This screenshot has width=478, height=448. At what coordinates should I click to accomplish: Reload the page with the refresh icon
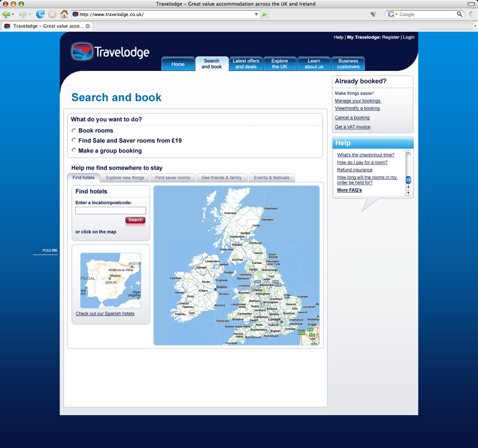41,14
